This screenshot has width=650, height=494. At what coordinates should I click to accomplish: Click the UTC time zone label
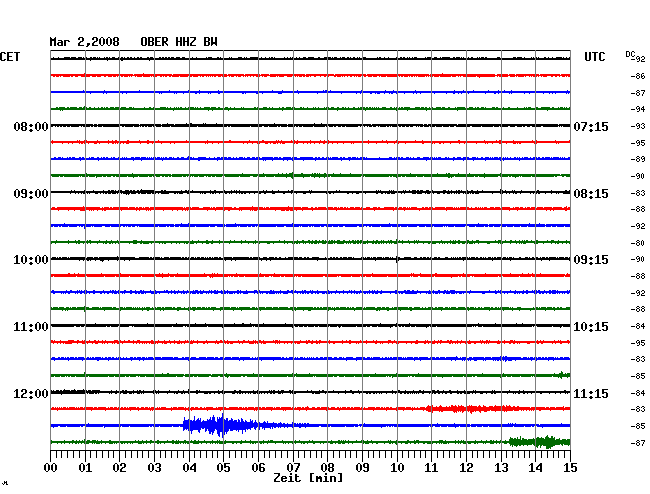tap(594, 57)
